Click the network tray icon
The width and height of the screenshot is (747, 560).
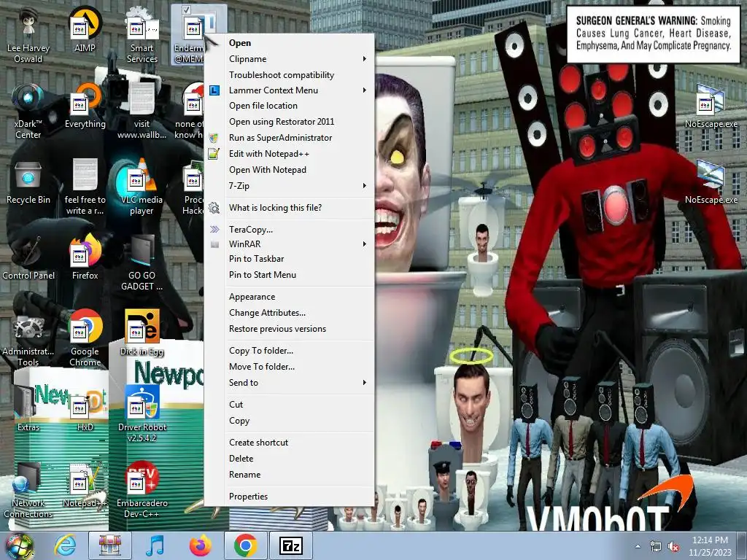point(656,547)
